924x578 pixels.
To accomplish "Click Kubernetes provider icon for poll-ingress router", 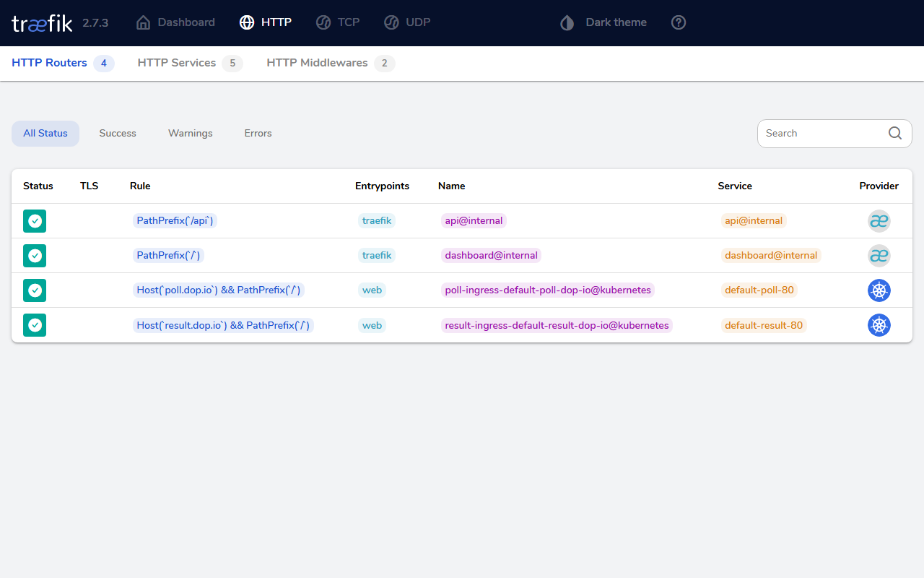I will pos(879,290).
